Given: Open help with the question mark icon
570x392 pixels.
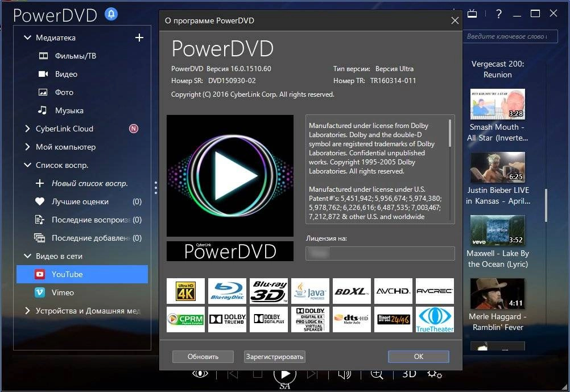Looking at the screenshot, I should click(x=499, y=14).
